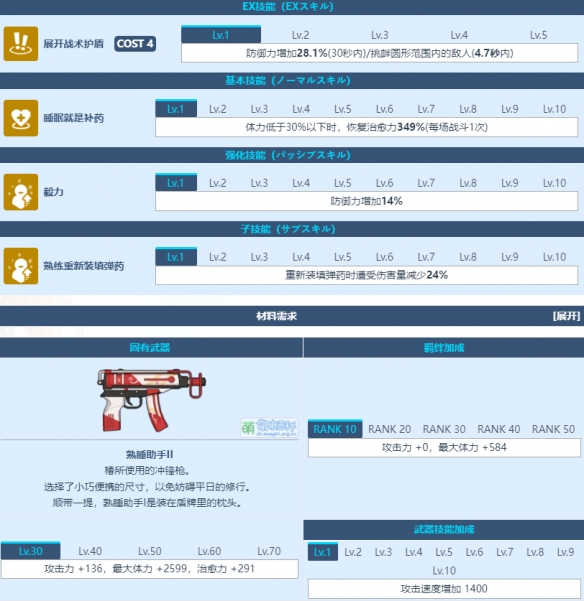View 熟练重新装填弹药 Lv.8 tab
The height and width of the screenshot is (601, 584).
pyautogui.click(x=468, y=257)
